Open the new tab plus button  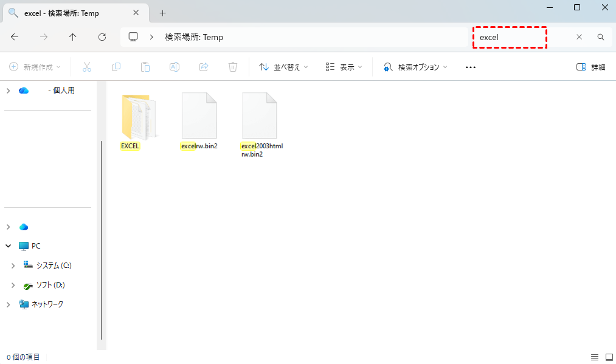(x=162, y=13)
